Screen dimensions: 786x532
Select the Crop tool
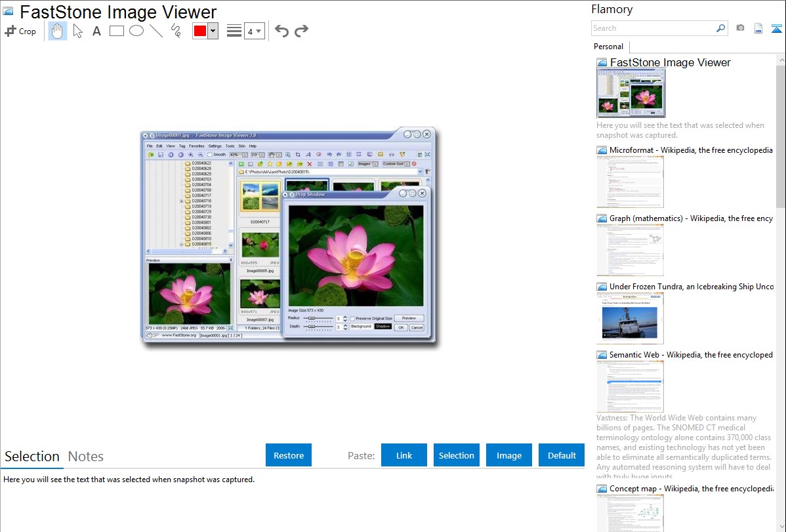20,31
